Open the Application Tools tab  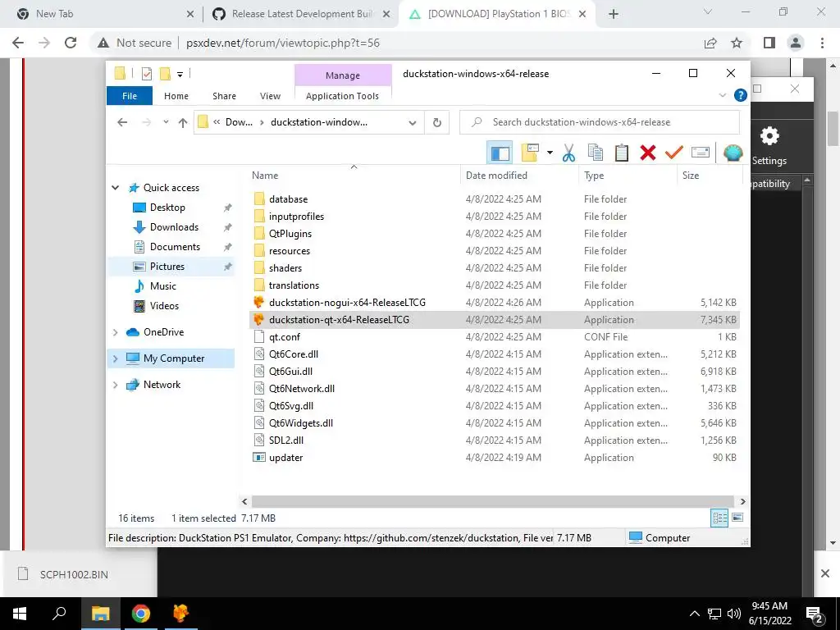point(342,96)
